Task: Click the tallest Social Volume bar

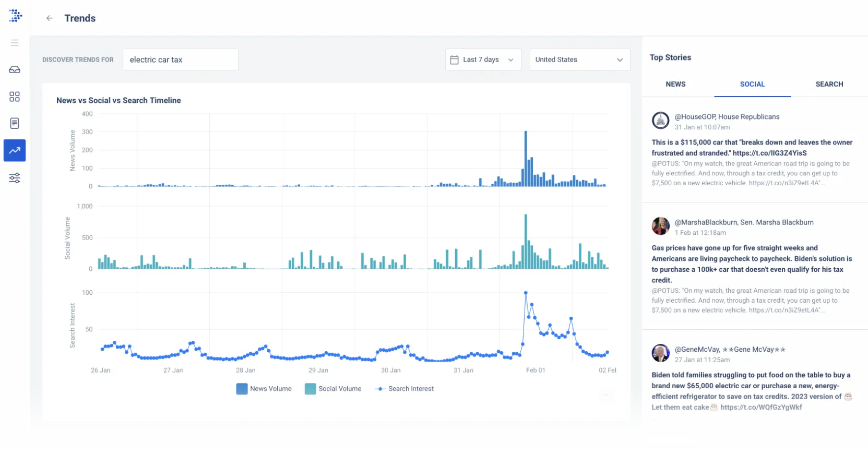Action: click(526, 242)
